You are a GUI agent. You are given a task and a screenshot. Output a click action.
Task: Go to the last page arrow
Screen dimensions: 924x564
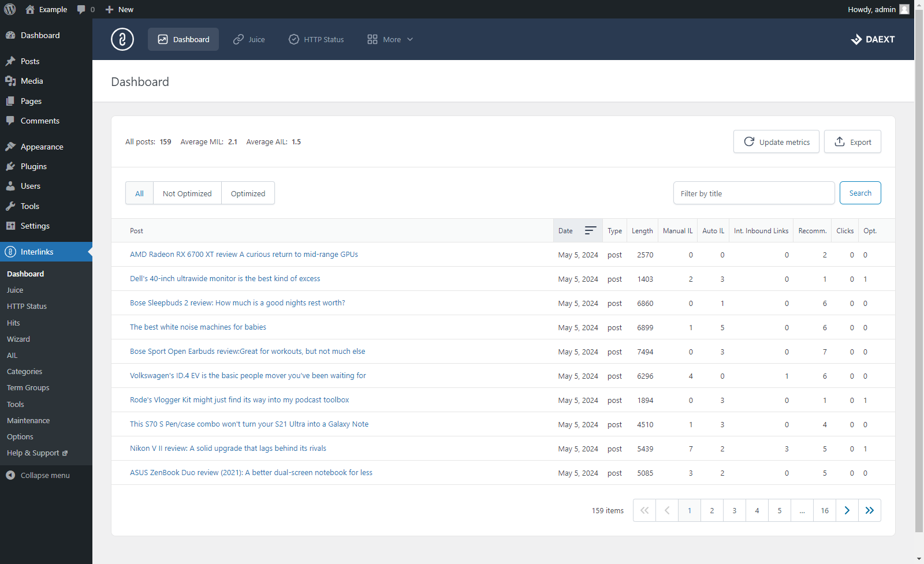click(869, 510)
